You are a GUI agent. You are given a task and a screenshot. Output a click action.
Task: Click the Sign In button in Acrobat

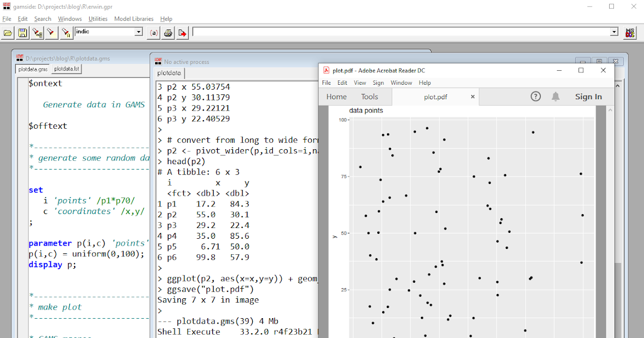tap(588, 97)
